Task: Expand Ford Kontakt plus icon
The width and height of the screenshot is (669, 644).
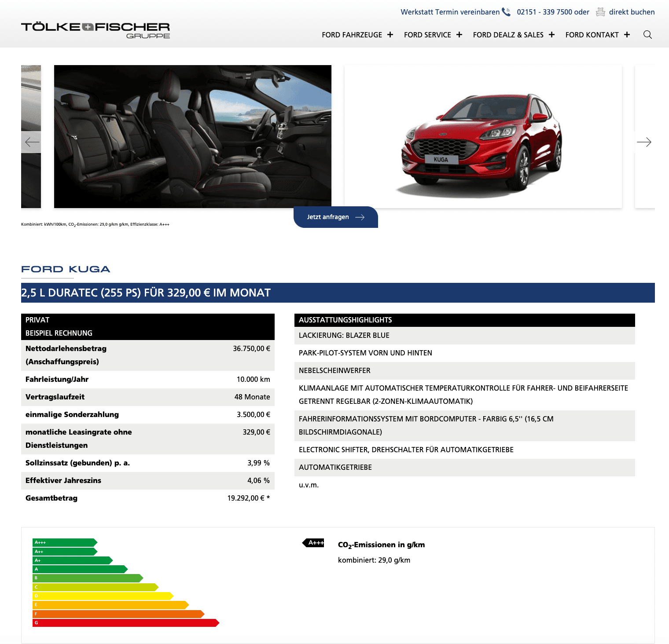Action: (627, 35)
